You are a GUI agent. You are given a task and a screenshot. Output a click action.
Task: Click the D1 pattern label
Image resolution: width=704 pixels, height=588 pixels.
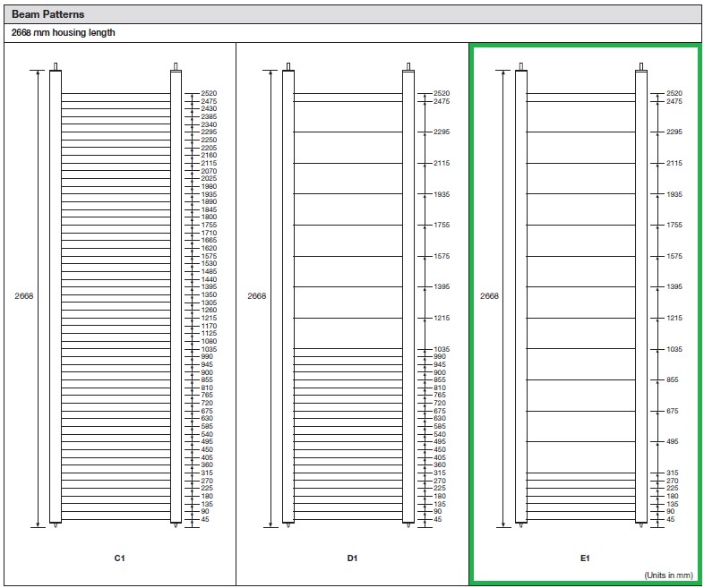pyautogui.click(x=353, y=558)
